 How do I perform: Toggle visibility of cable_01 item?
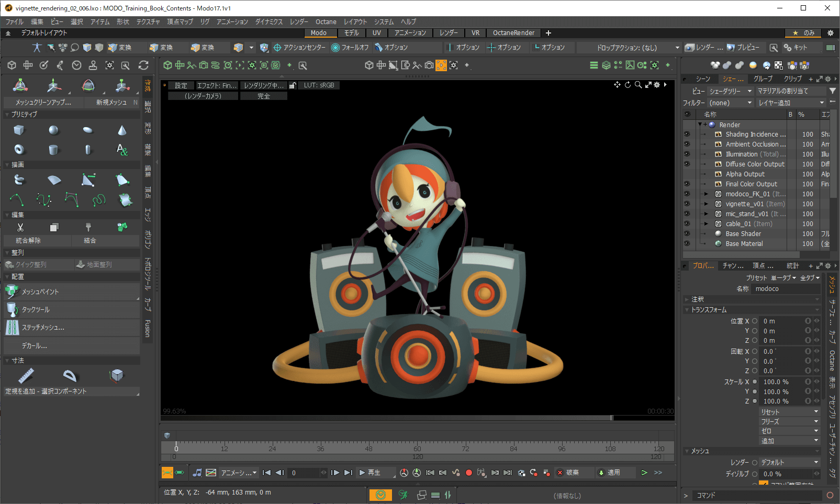pos(687,223)
